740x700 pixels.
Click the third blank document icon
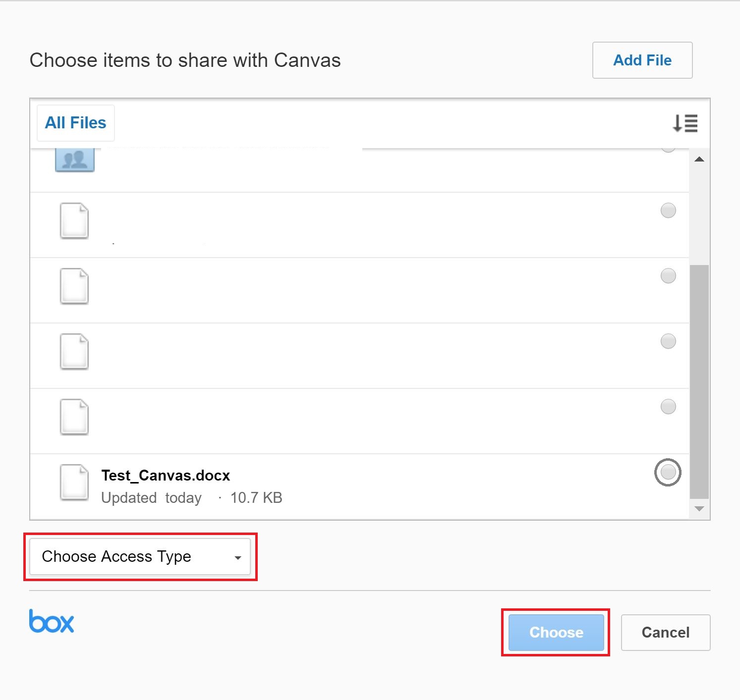pos(74,352)
